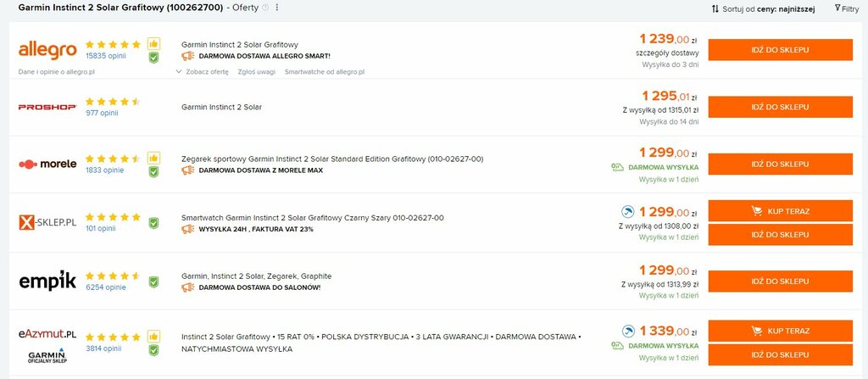The image size is (868, 379).
Task: Go to shop for eAzymut offer
Action: 780,354
